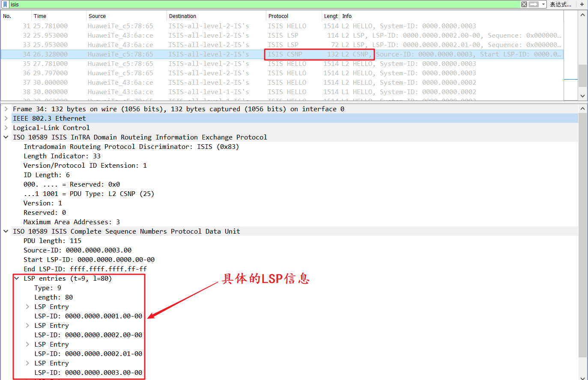Screen dimensions: 588x380
Task: Select LSP-ID: 0000.0000.0003.00-00 line
Action: tap(88, 373)
